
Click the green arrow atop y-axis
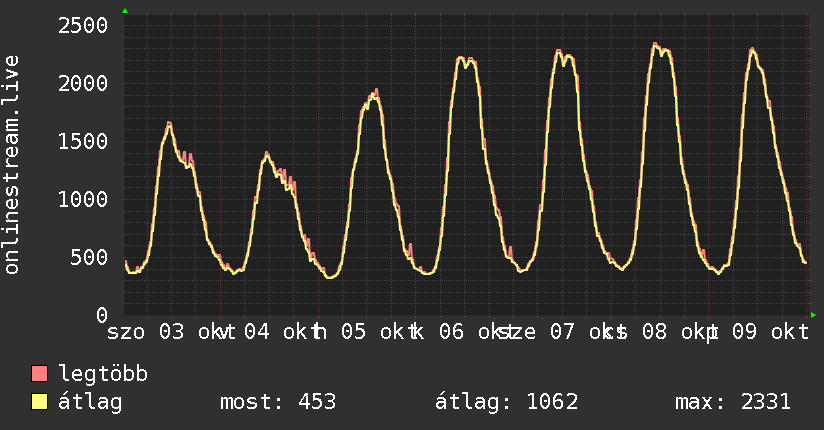[125, 11]
